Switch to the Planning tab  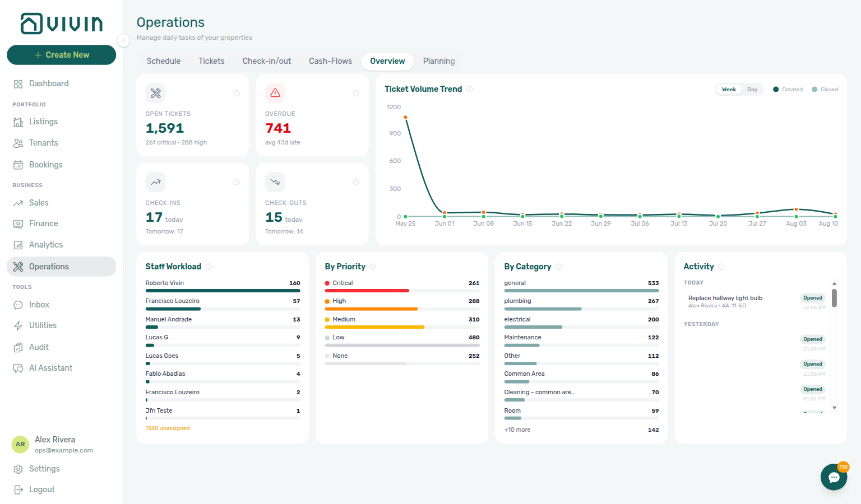click(439, 61)
